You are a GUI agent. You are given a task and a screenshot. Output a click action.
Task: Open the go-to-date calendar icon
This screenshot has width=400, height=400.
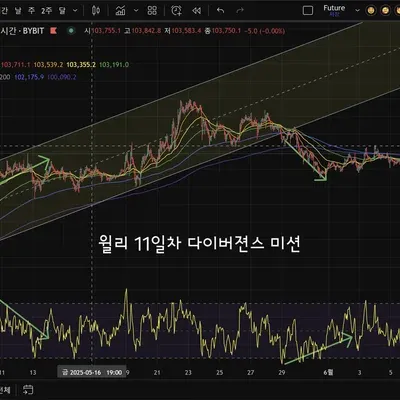28,389
